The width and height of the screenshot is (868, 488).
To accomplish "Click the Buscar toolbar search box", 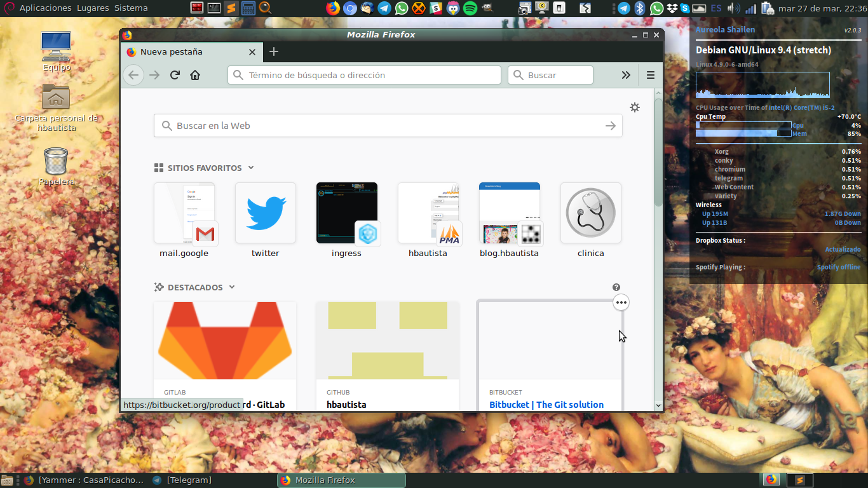I will pyautogui.click(x=550, y=75).
